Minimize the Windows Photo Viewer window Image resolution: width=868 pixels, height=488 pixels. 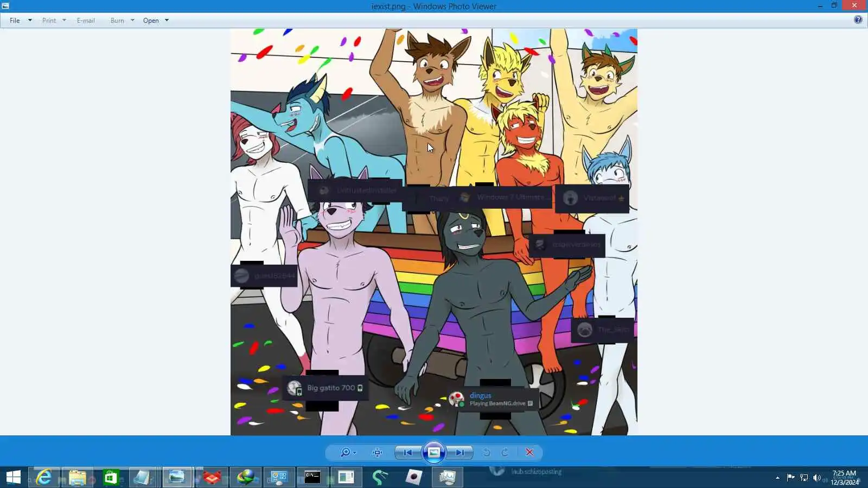820,6
